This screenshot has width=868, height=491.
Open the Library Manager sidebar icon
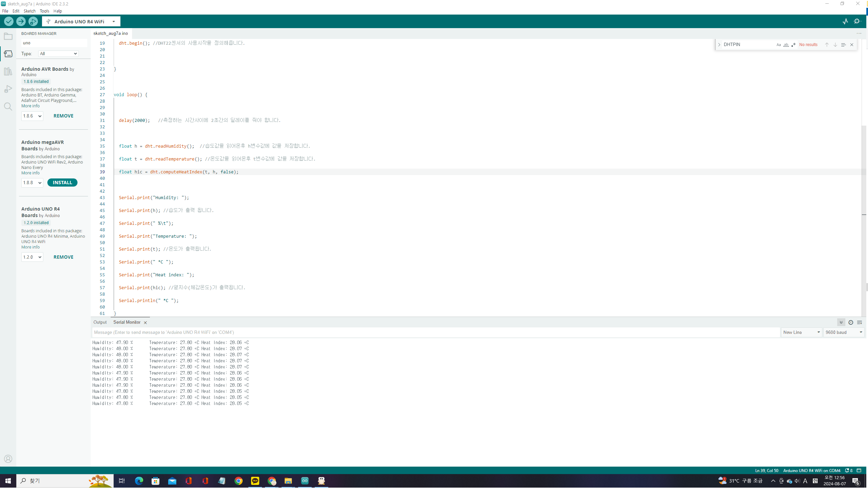(x=8, y=71)
